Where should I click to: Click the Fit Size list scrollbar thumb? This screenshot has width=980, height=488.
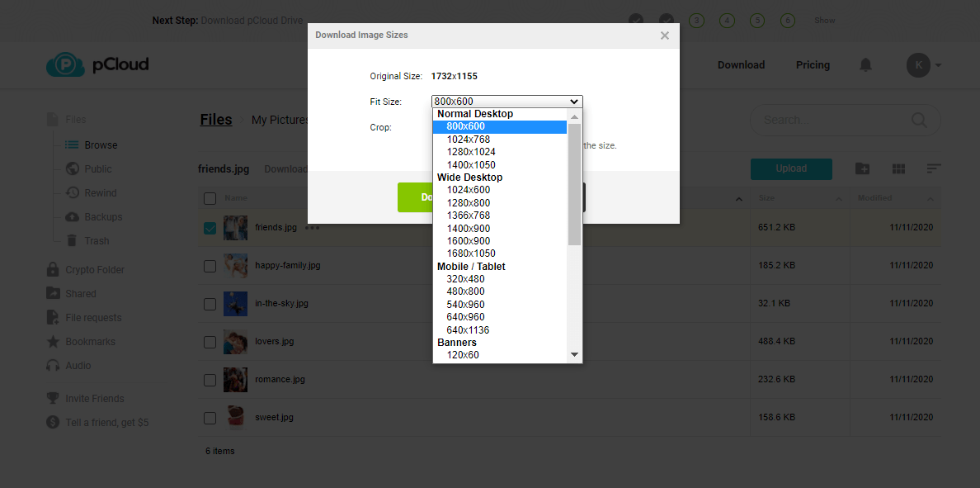tap(574, 184)
